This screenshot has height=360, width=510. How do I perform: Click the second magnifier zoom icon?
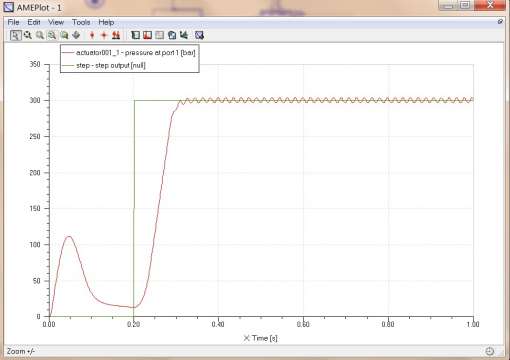click(40, 35)
